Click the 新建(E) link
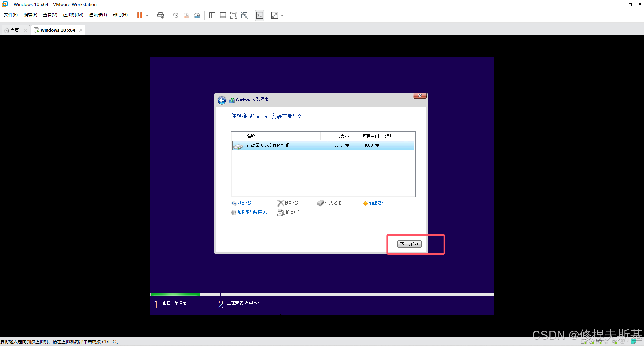This screenshot has width=644, height=346. 373,203
